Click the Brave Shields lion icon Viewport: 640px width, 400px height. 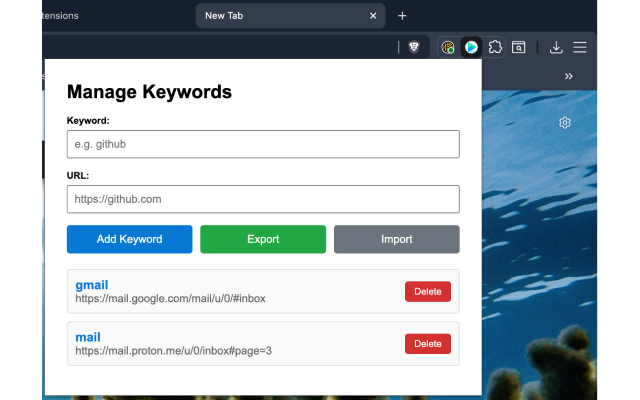click(414, 47)
